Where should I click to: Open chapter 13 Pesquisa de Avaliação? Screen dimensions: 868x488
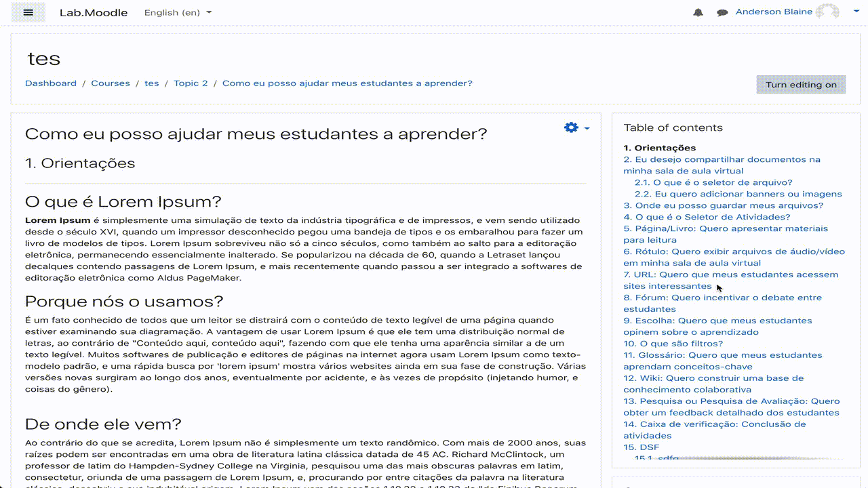pyautogui.click(x=732, y=407)
